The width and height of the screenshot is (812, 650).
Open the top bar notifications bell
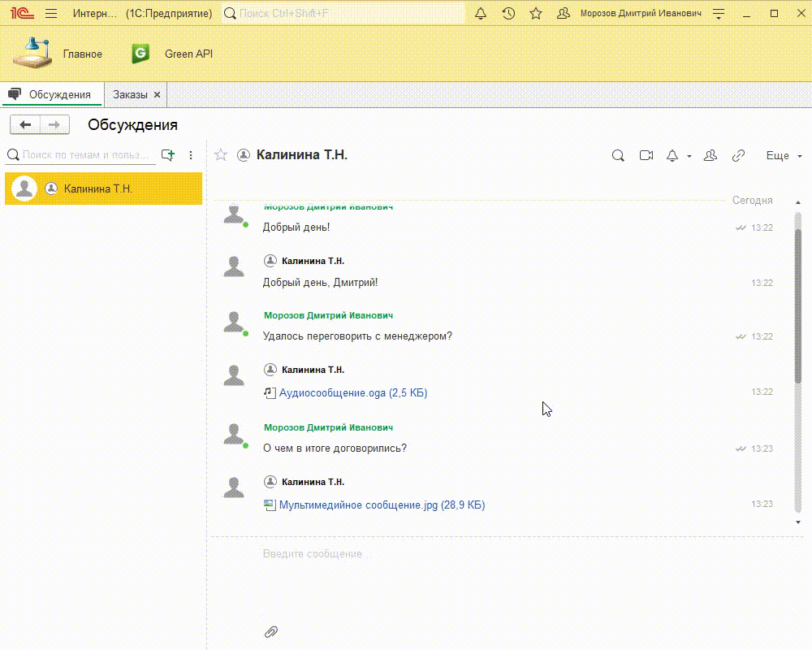[x=481, y=14]
